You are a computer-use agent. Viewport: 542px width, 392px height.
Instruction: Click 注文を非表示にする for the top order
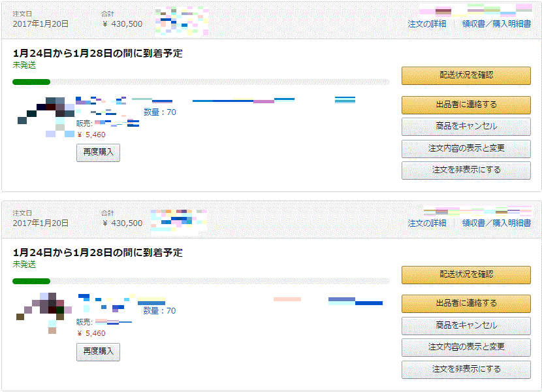click(466, 170)
